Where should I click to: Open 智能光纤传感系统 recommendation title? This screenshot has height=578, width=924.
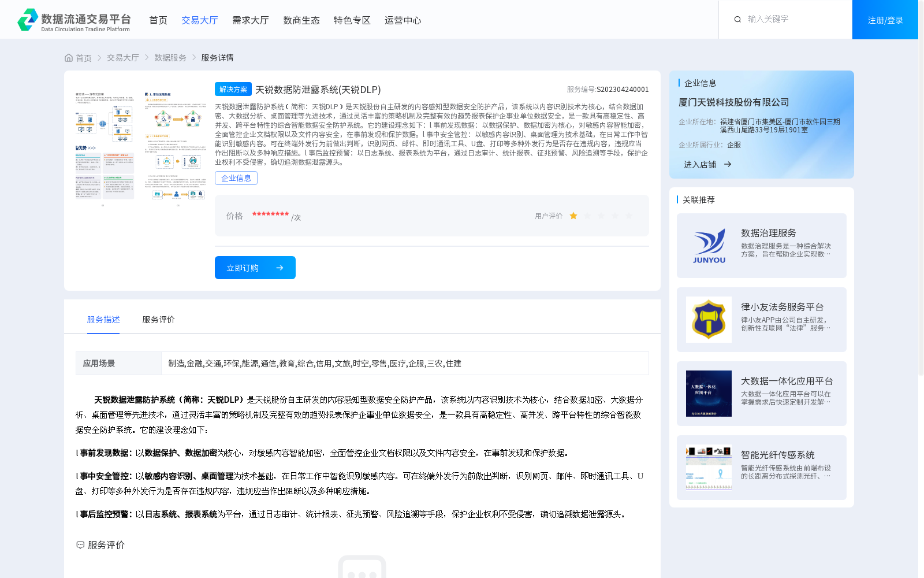point(778,455)
